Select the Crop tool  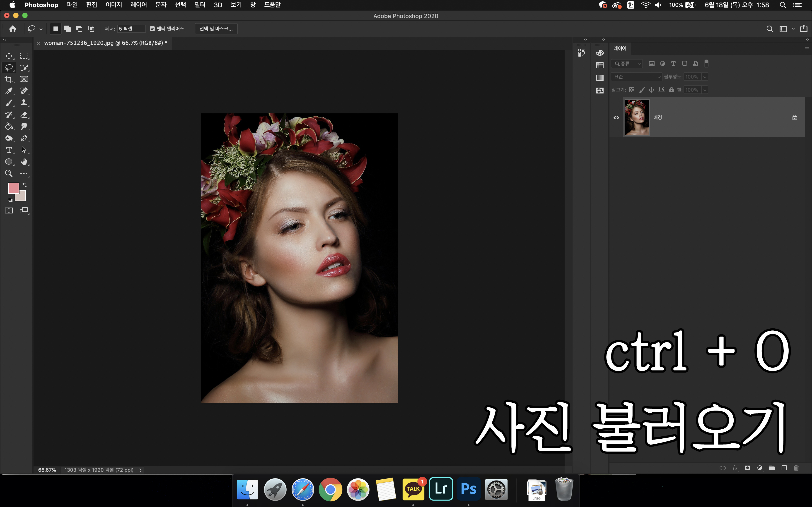(x=9, y=79)
